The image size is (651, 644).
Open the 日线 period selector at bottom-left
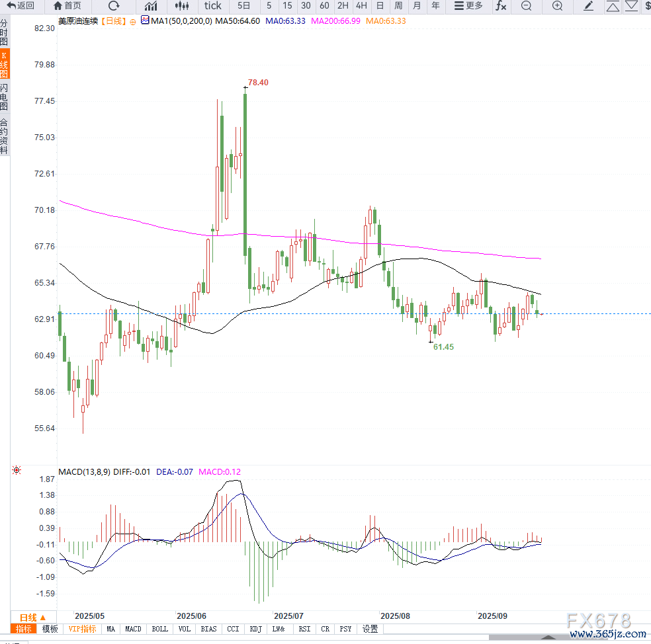[x=32, y=617]
